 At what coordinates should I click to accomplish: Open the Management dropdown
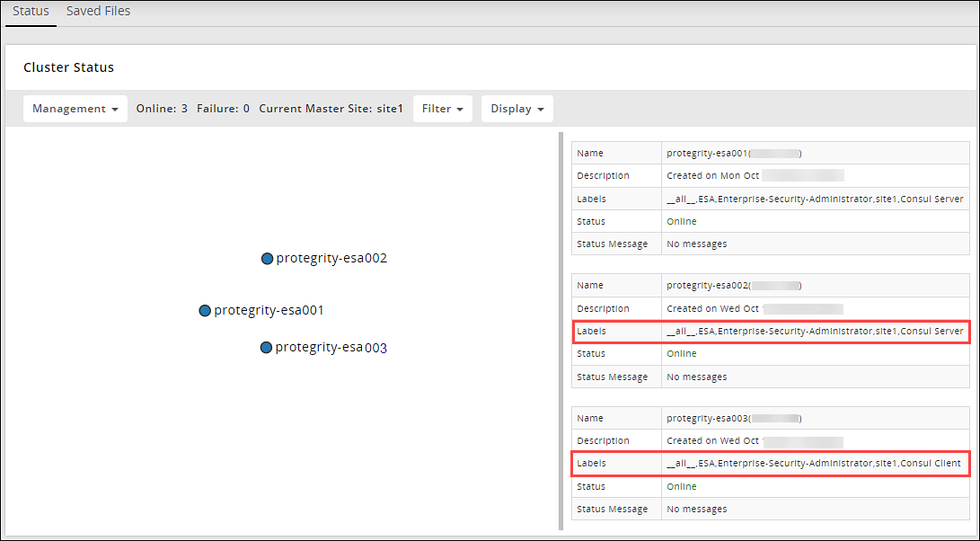[75, 108]
